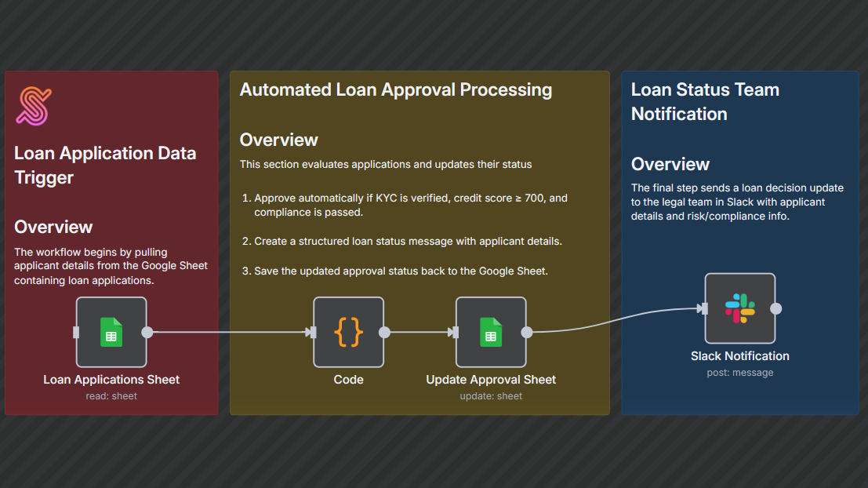Select the Automated Loan Approval Processing section

click(395, 89)
